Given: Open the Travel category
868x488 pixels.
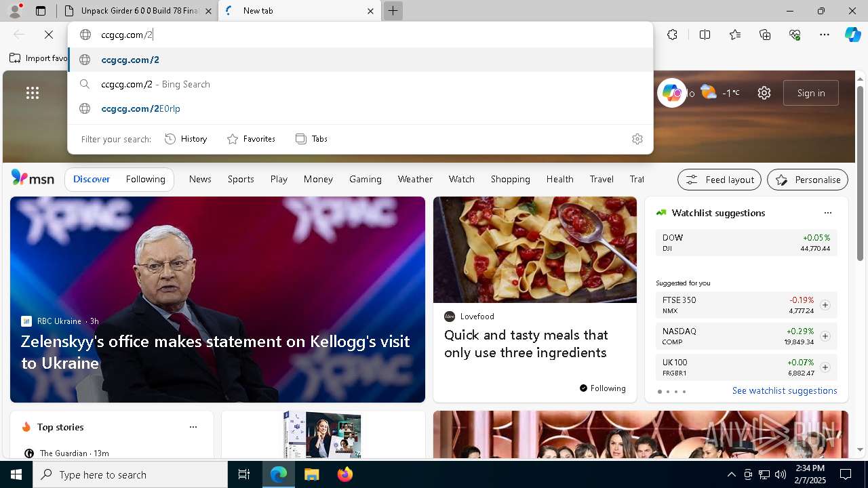Looking at the screenshot, I should click(601, 179).
